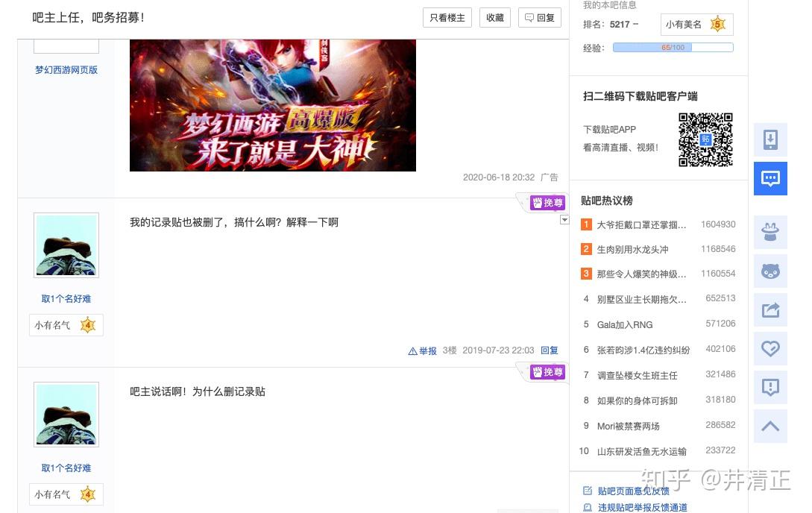
Task: Open hot topic 张若昀涉1.4亿违约纠纷
Action: pos(643,350)
